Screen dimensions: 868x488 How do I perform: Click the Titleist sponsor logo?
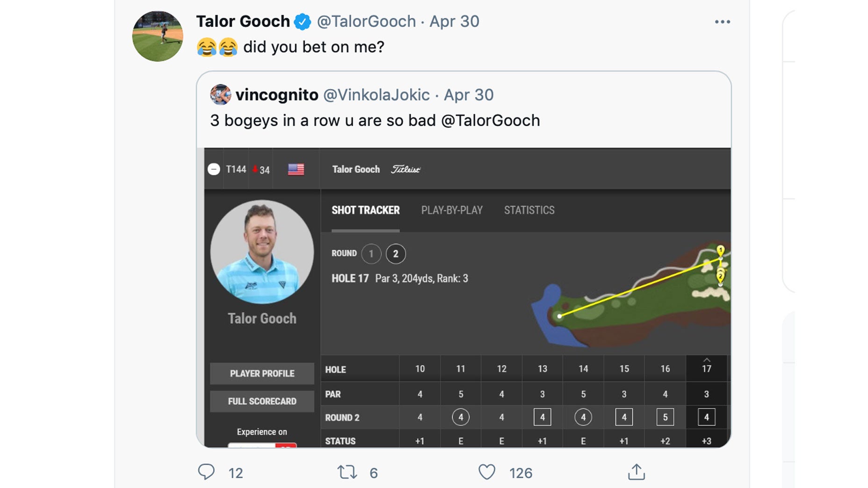click(x=405, y=169)
